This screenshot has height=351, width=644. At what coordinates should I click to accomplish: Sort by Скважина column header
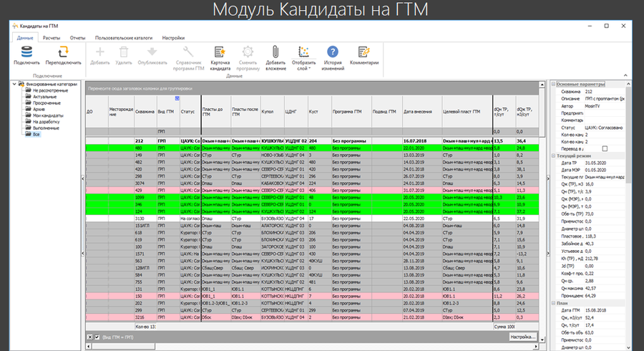145,111
